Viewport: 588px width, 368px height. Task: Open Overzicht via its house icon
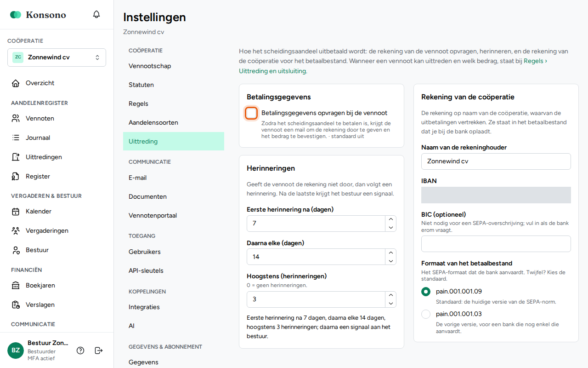(16, 83)
